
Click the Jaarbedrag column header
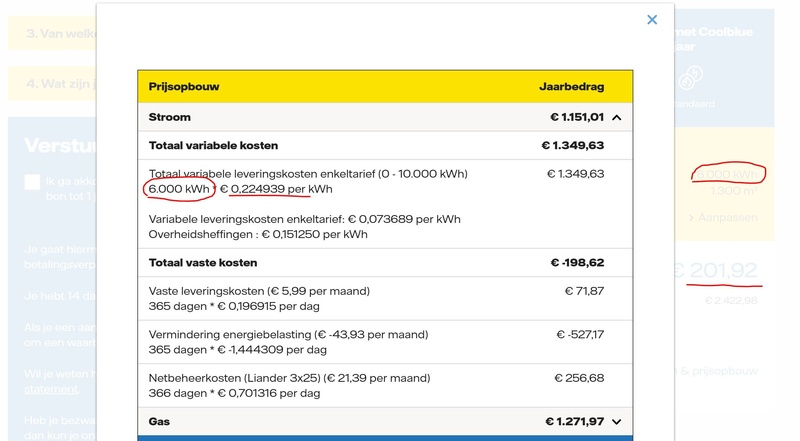569,87
